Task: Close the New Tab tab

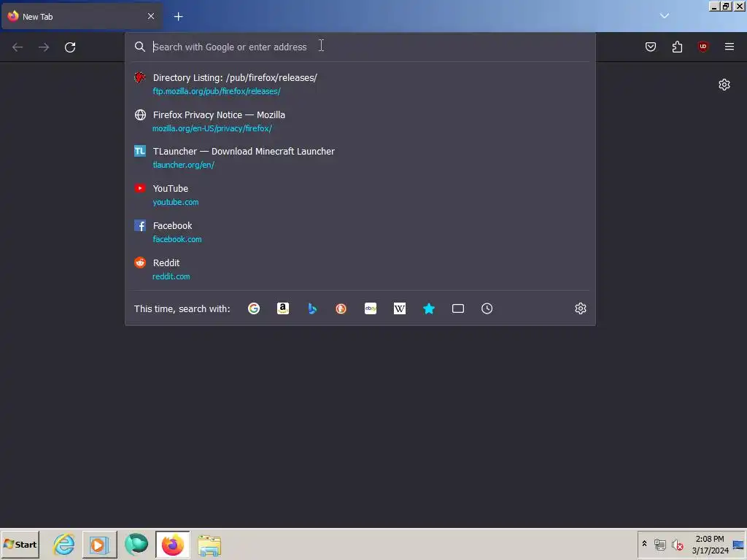Action: click(x=151, y=16)
